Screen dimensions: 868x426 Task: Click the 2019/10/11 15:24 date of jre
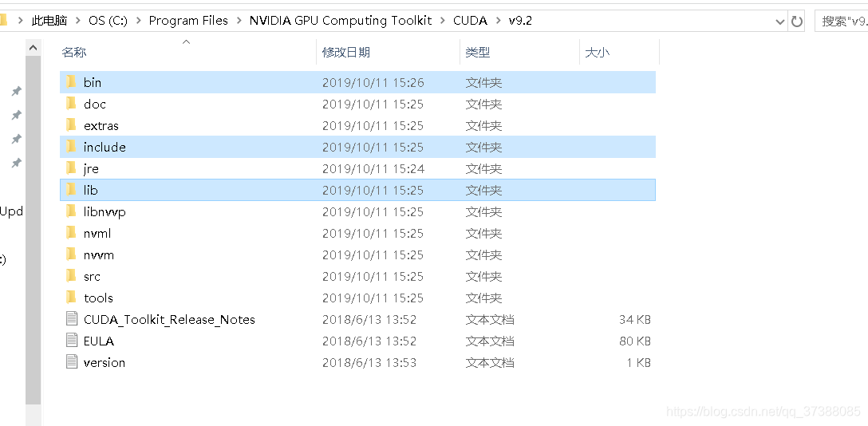373,169
